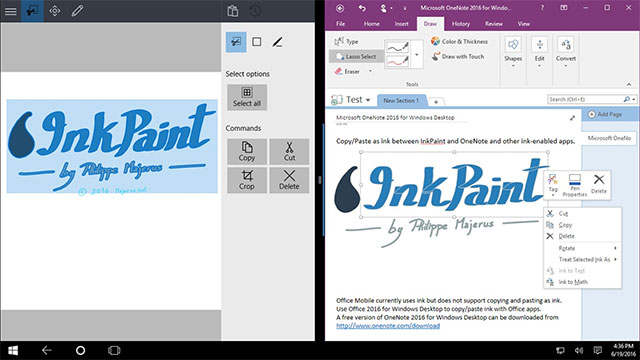This screenshot has height=360, width=640.
Task: Create new section with plus tab
Action: point(436,102)
